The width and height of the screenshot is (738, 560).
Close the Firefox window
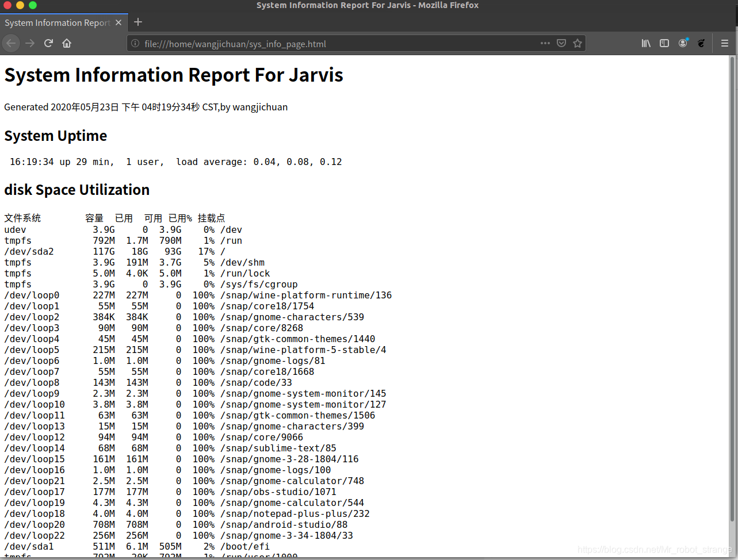click(x=7, y=5)
